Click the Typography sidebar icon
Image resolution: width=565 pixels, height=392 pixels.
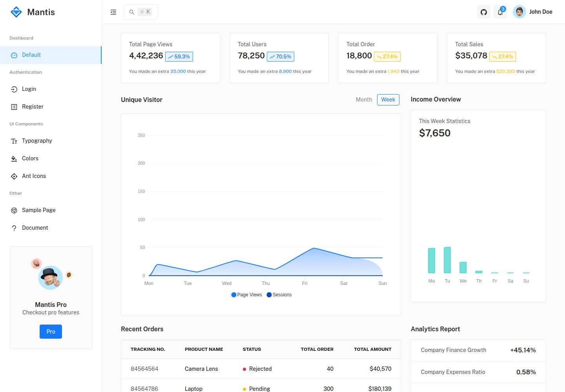tap(14, 141)
